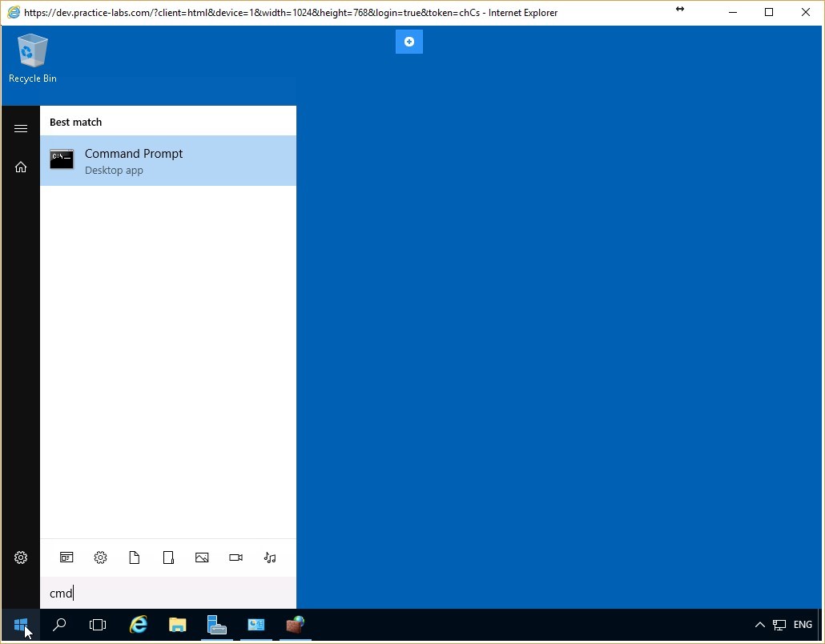Open File Explorer from the taskbar
825x644 pixels.
tap(177, 626)
